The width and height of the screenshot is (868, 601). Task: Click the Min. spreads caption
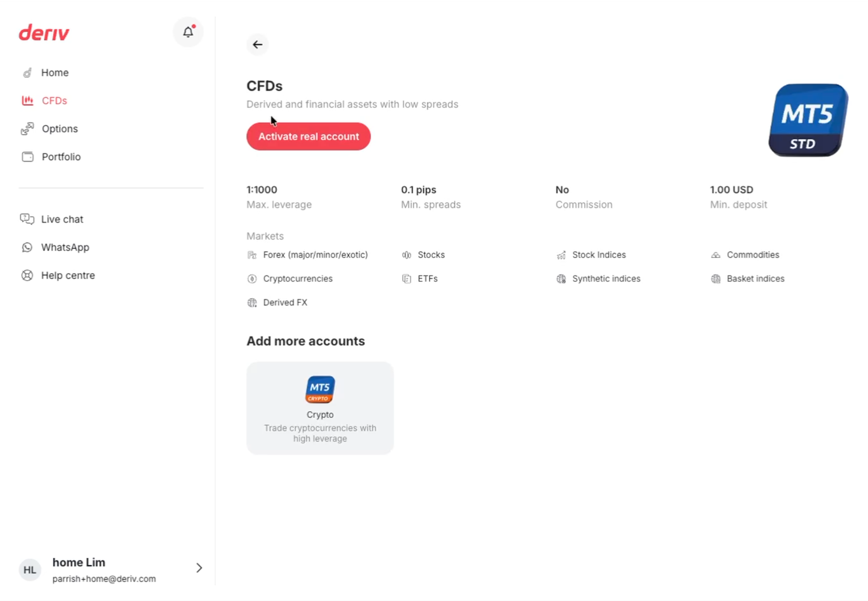point(431,205)
